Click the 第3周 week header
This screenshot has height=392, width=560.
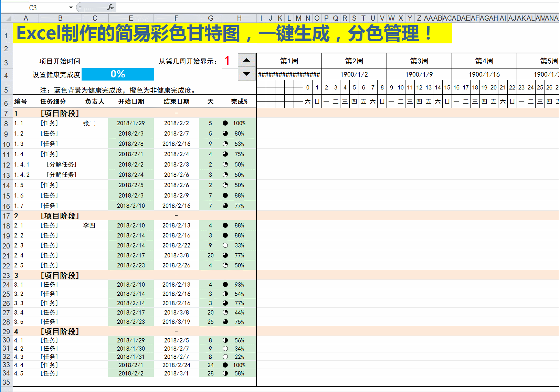419,61
